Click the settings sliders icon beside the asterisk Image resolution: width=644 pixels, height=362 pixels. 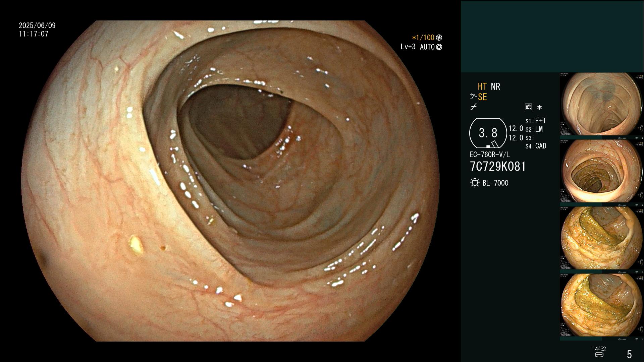[528, 107]
